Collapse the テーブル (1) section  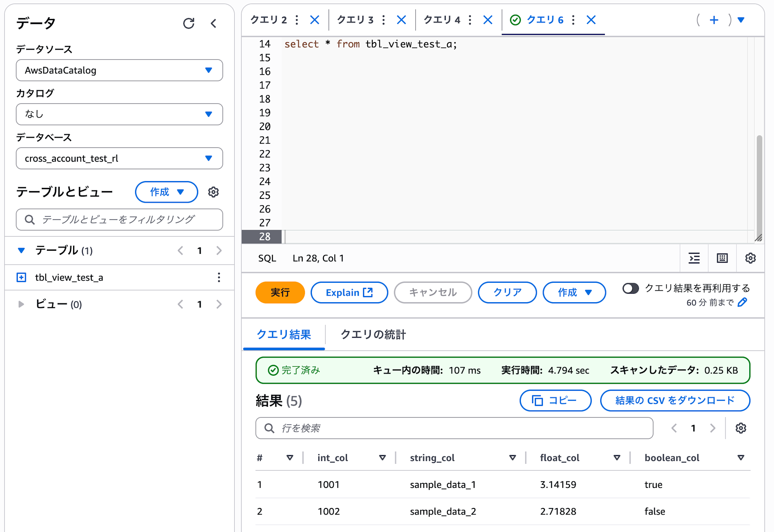(x=21, y=250)
